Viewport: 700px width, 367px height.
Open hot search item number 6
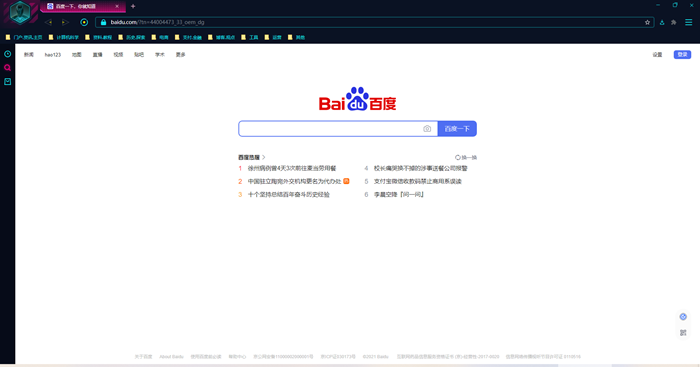coord(399,195)
